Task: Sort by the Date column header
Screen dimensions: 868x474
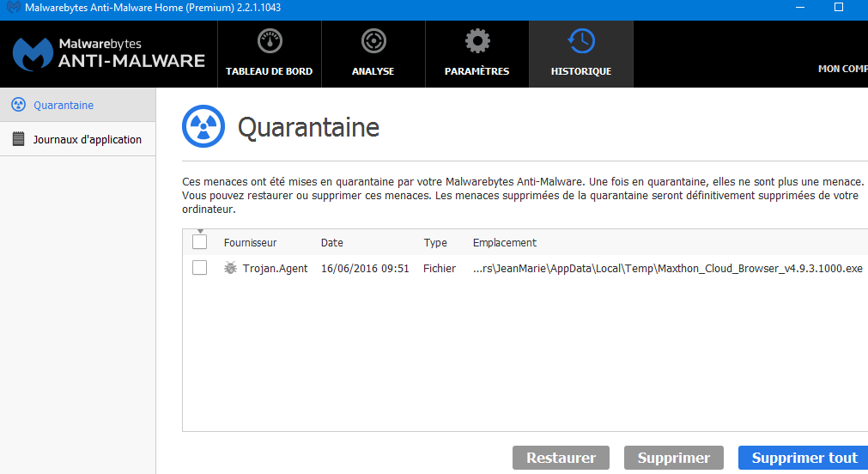Action: (332, 242)
